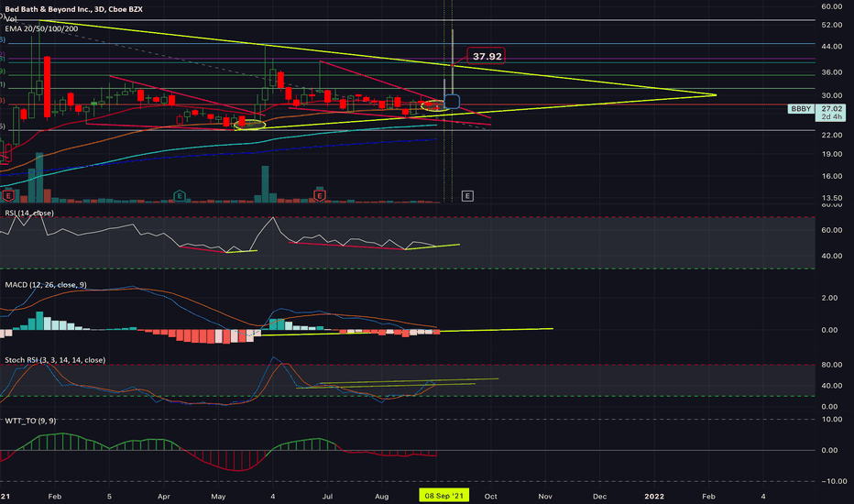Click the 16.00 level on the price scale
This screenshot has width=854, height=504.
click(x=832, y=176)
